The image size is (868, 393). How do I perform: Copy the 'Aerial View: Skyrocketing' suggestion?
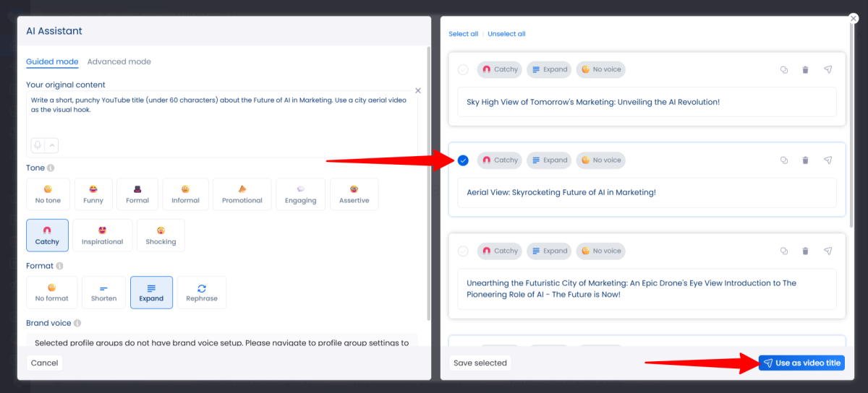(783, 160)
